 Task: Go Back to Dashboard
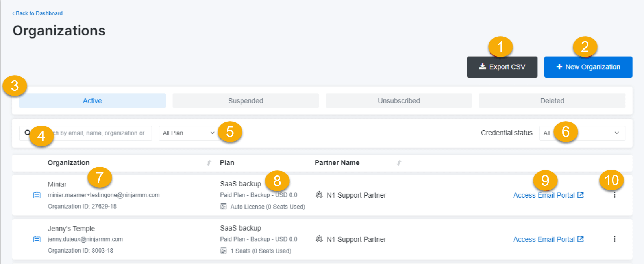[38, 13]
